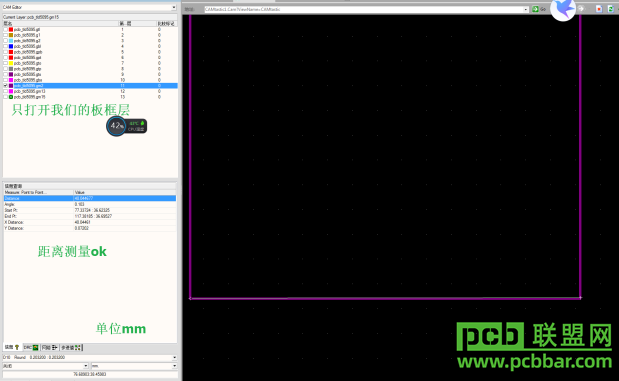The width and height of the screenshot is (619, 381).
Task: Open the address bar dropdown arrow
Action: [526, 9]
